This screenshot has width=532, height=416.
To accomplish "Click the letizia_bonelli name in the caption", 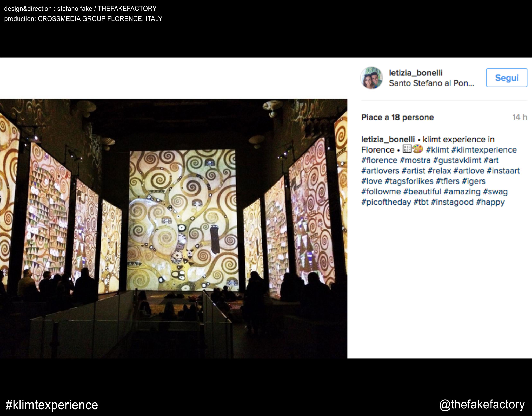I will tap(388, 140).
